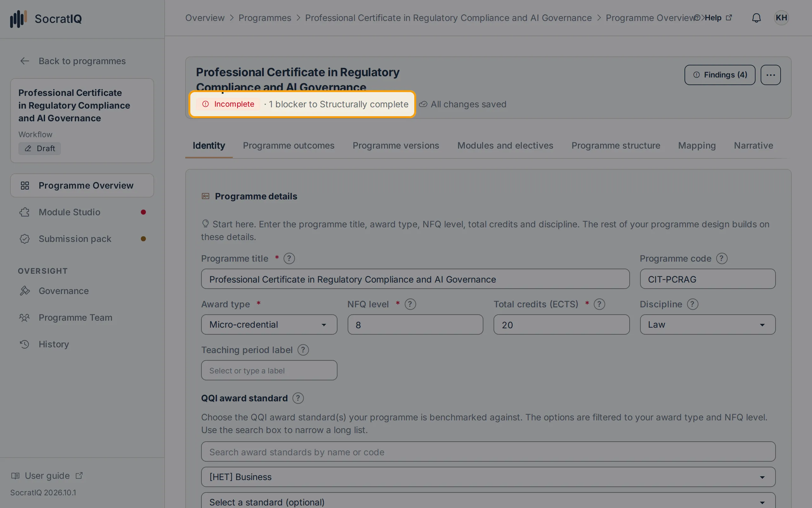Go to the Mapping tab
812x508 pixels.
697,145
